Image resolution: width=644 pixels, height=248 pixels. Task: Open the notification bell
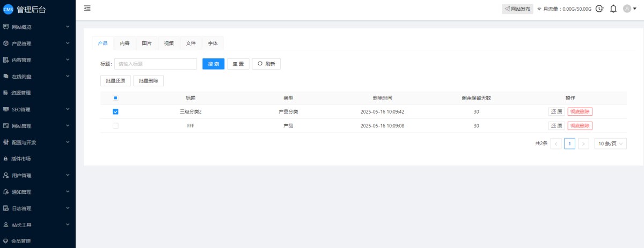[x=613, y=9]
